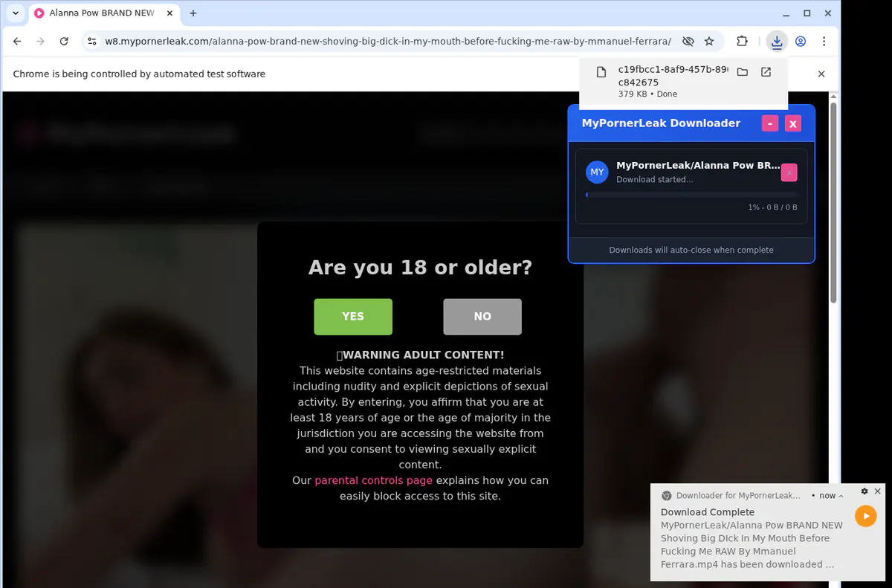Open the Extensions puzzle icon
892x588 pixels.
(742, 42)
